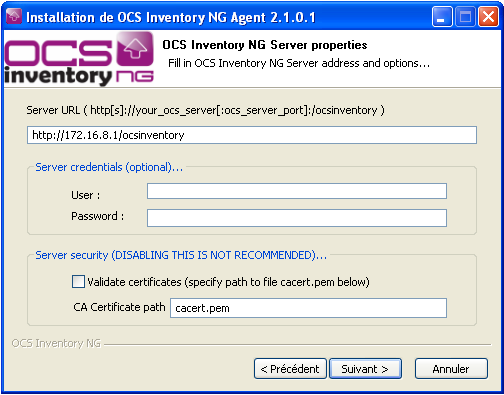Enable the Validate certificates checkbox
The image size is (504, 395).
pyautogui.click(x=78, y=282)
